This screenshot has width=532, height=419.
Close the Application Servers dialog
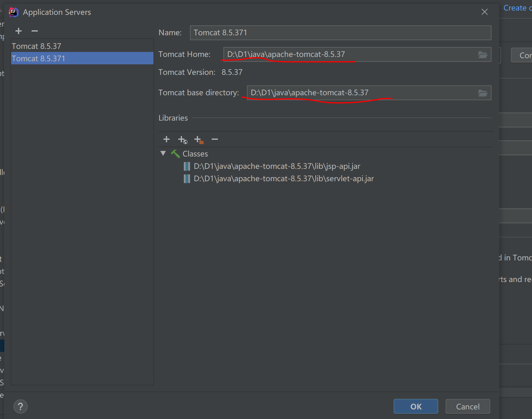(484, 12)
